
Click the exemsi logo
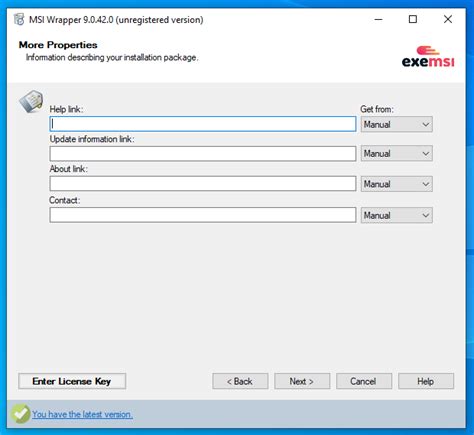[428, 57]
